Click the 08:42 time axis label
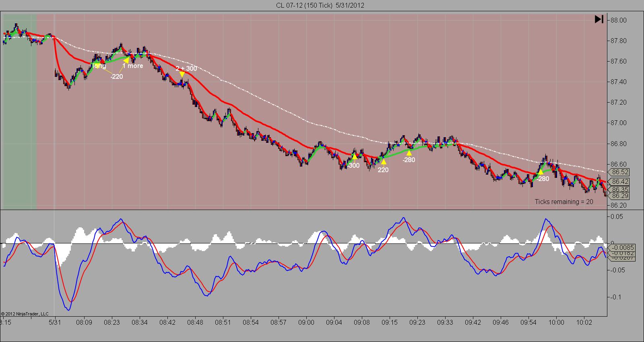Image resolution: width=644 pixels, height=342 pixels. 167,322
